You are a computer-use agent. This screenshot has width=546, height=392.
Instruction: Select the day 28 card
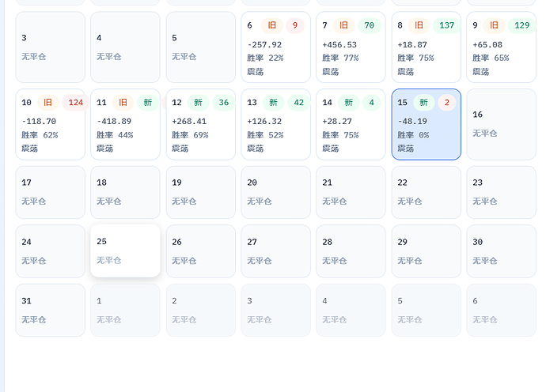tap(351, 251)
